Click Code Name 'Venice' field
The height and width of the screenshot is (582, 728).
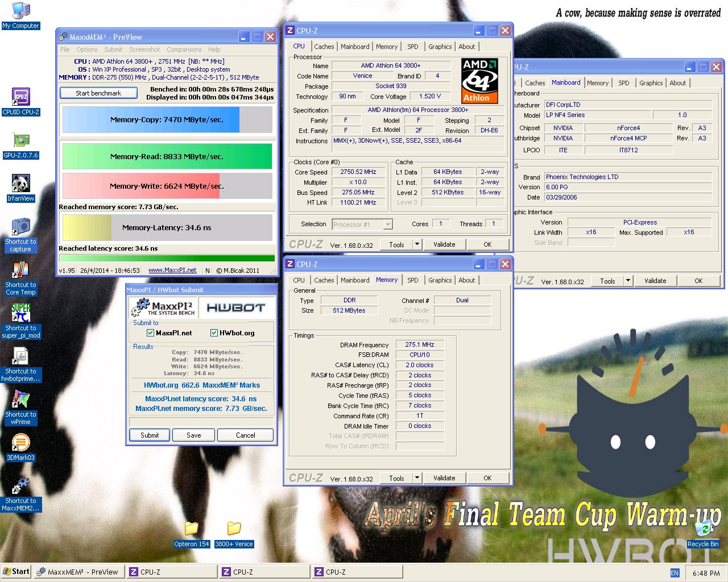click(x=362, y=76)
